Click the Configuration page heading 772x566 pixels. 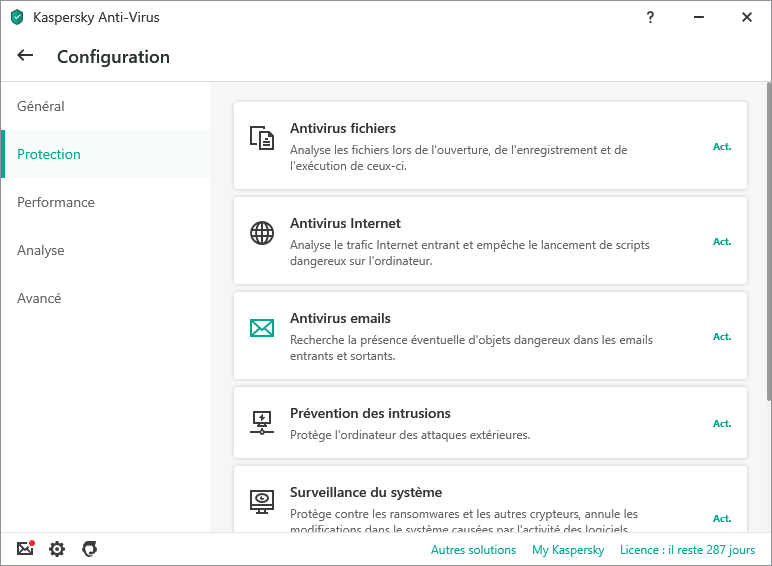click(x=113, y=57)
